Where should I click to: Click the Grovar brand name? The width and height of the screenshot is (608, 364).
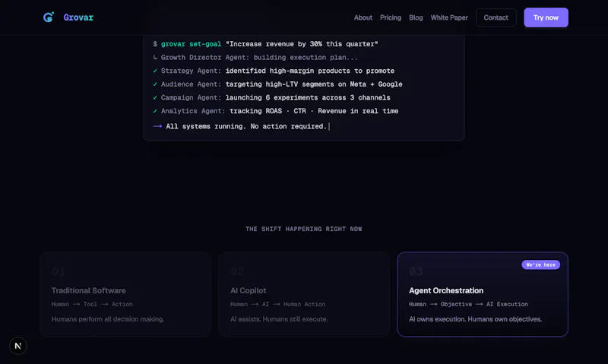[x=78, y=17]
